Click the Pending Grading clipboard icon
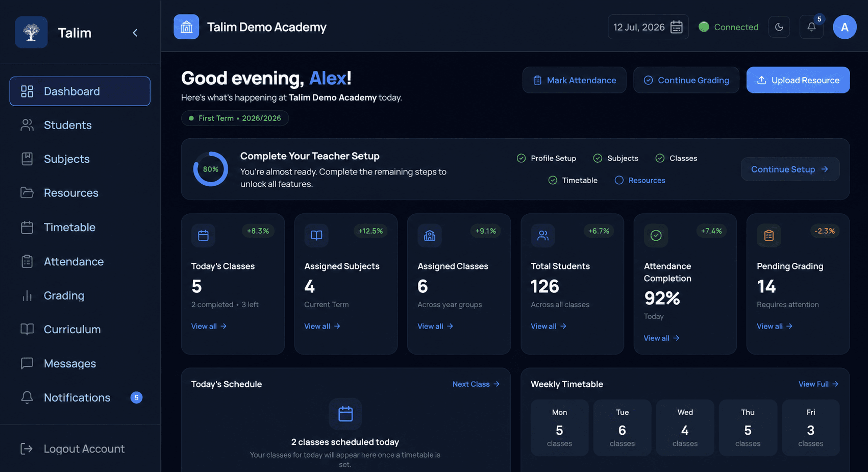Screen dimensions: 868x472 [769, 235]
